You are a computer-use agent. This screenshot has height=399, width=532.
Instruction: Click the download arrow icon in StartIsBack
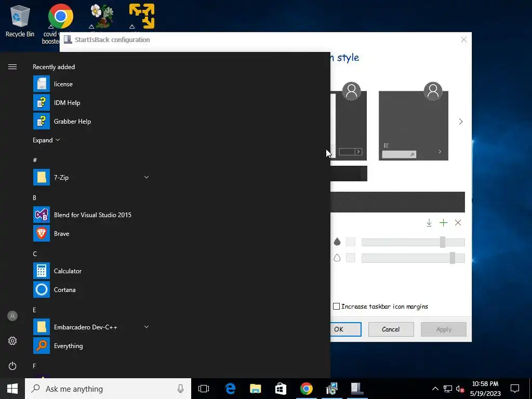429,223
